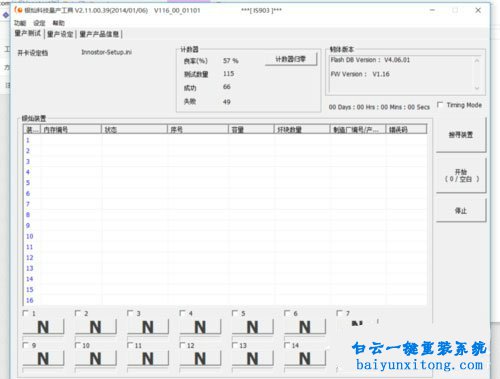This screenshot has width=500, height=379.
Task: Click the 错误码 column header
Action: [x=406, y=129]
